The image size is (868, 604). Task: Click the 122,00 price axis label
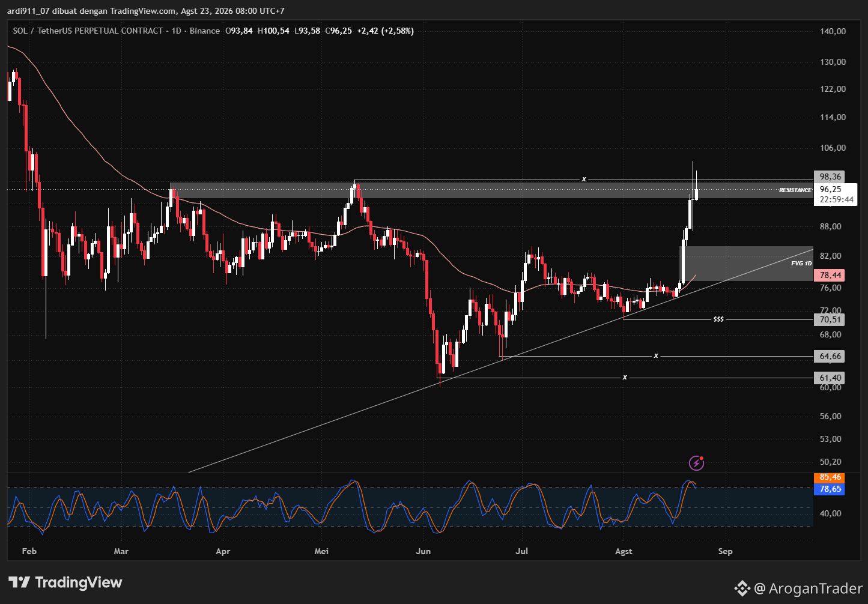[833, 89]
